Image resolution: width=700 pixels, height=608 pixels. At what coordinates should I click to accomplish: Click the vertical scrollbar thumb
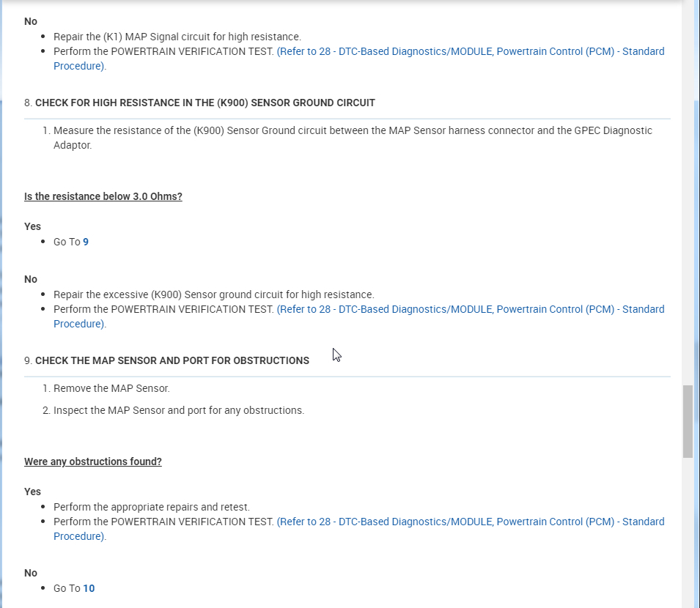(x=688, y=421)
